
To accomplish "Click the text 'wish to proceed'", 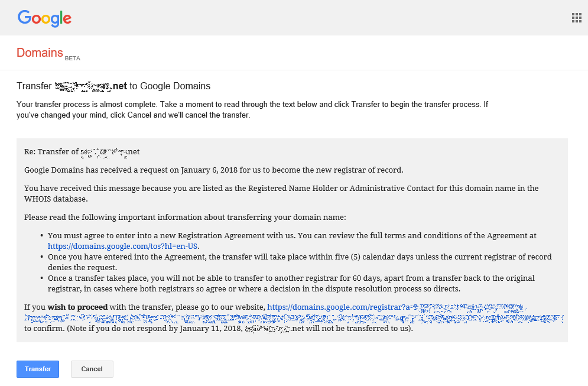I will [x=77, y=307].
